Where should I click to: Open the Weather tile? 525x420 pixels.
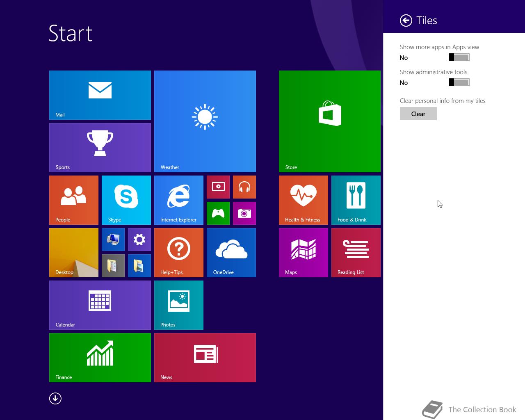[205, 121]
